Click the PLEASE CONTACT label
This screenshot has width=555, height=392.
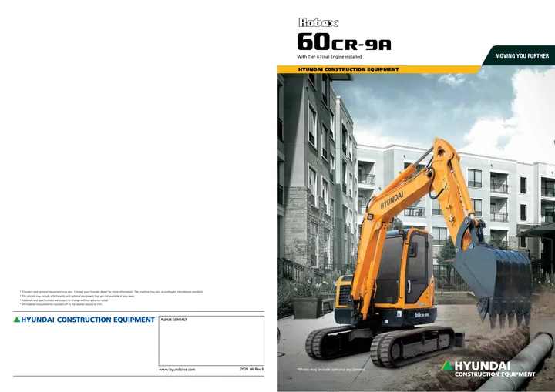click(x=173, y=320)
